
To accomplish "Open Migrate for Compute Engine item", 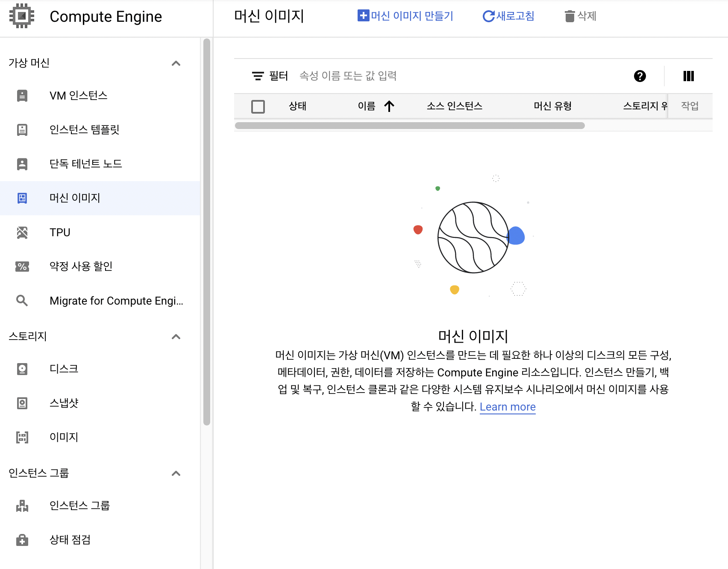I will 100,301.
